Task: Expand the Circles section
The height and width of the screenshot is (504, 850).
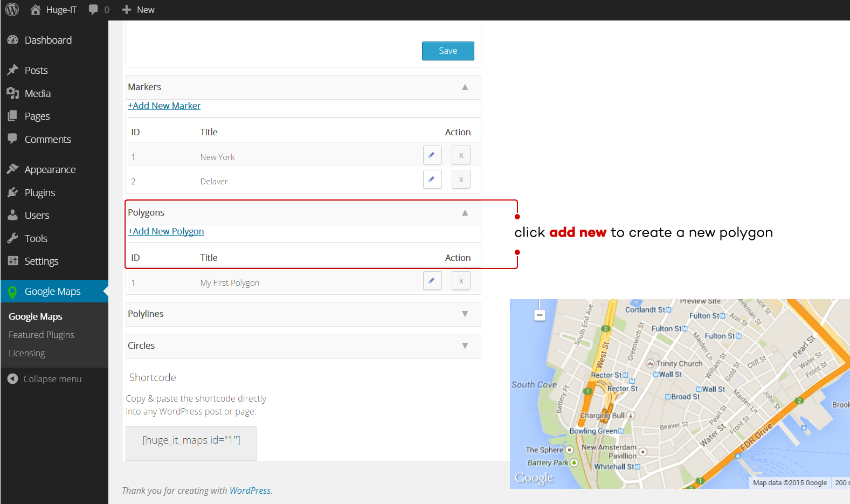Action: 465,346
